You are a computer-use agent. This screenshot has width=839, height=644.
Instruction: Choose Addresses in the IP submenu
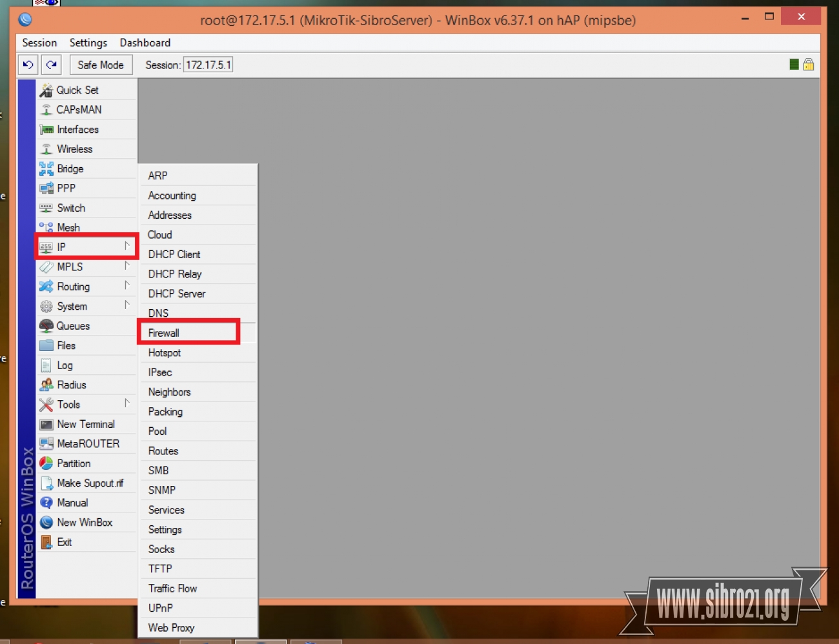click(198, 215)
